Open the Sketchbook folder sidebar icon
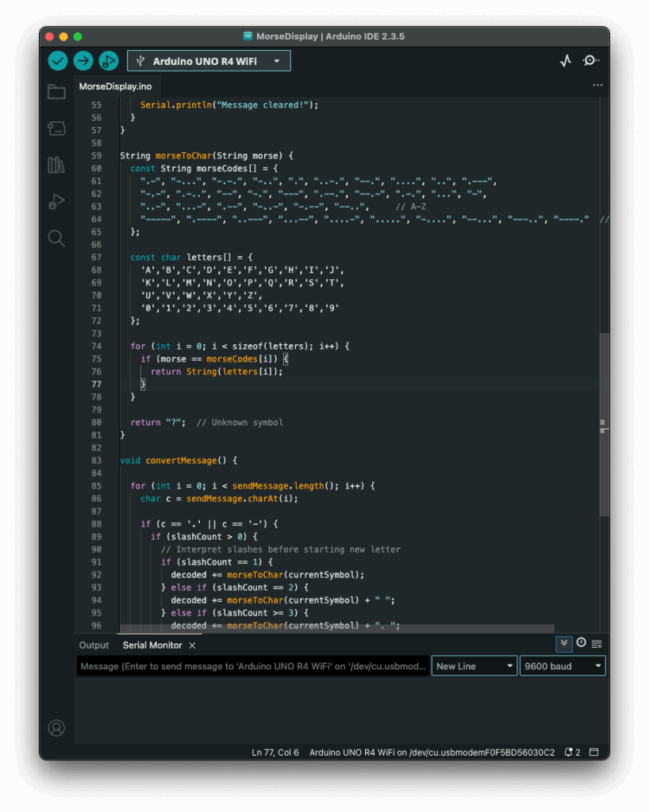Viewport: 649px width, 812px height. click(56, 92)
